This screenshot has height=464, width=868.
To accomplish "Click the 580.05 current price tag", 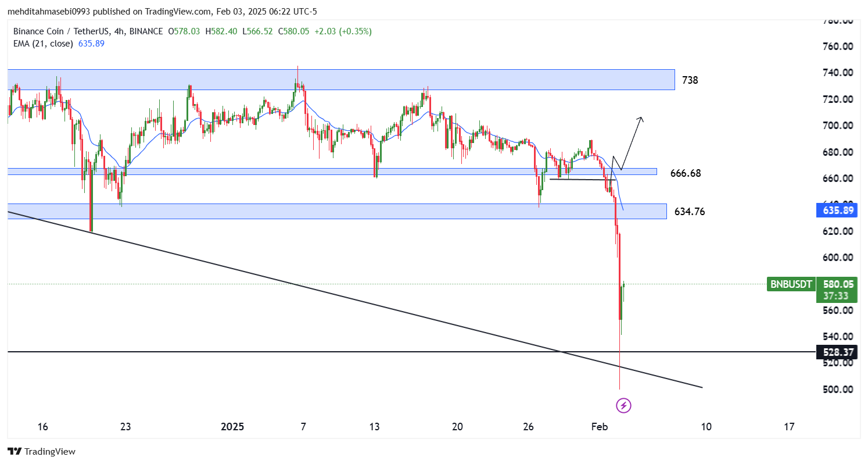I will pos(837,284).
